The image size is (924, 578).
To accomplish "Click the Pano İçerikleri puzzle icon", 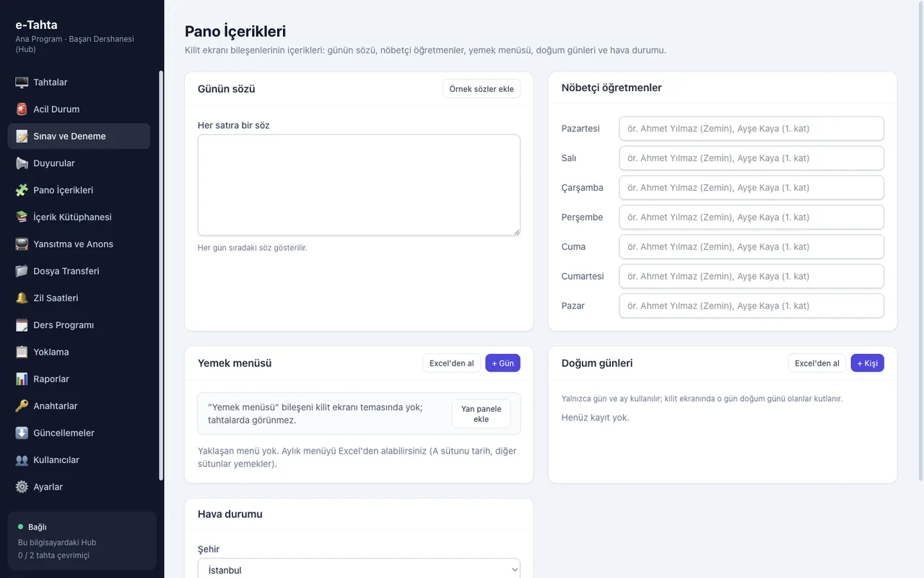I will coord(22,190).
